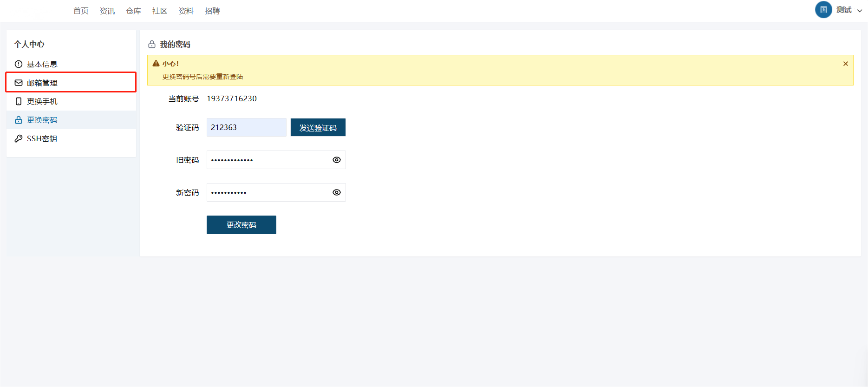
Task: Click the lock icon next to 我的密码 heading
Action: (152, 45)
